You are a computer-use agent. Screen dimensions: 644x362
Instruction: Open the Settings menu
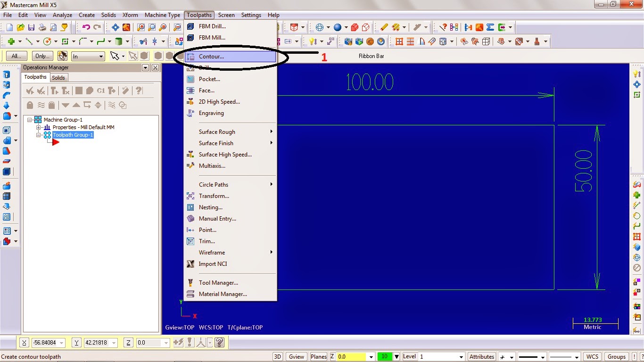coord(251,15)
